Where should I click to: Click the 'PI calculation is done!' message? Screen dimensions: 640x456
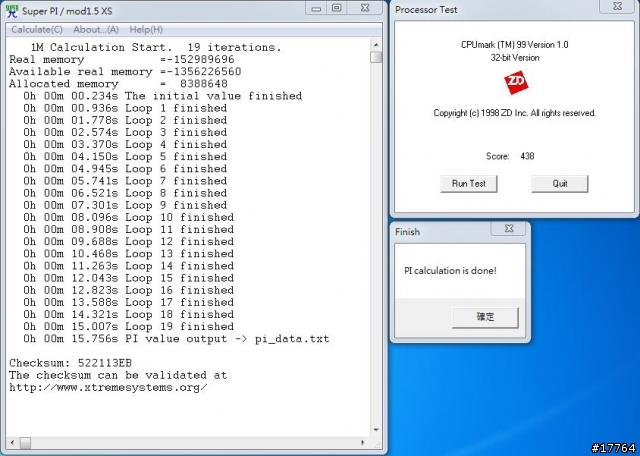[450, 271]
